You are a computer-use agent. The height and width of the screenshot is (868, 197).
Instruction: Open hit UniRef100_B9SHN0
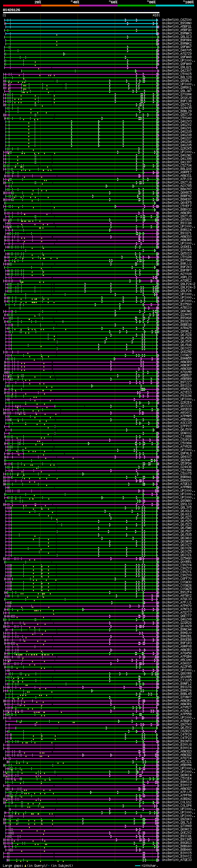177,23
